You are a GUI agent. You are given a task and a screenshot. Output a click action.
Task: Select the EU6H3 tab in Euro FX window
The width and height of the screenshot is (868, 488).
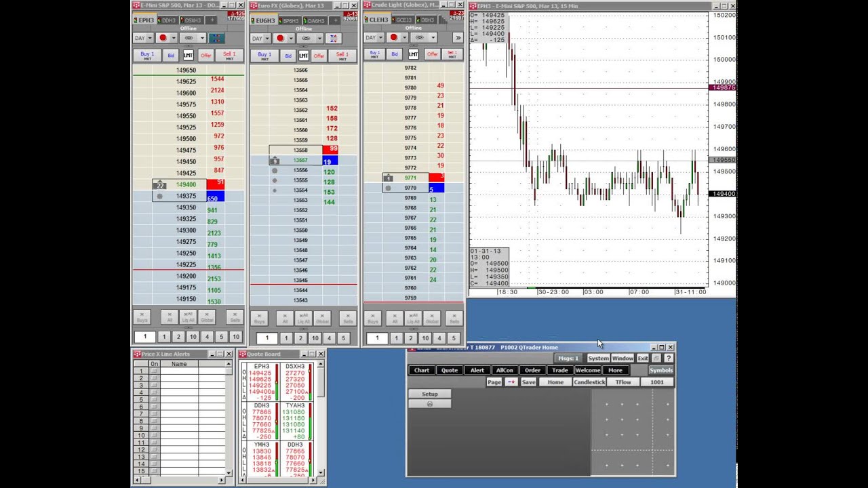[x=262, y=20]
